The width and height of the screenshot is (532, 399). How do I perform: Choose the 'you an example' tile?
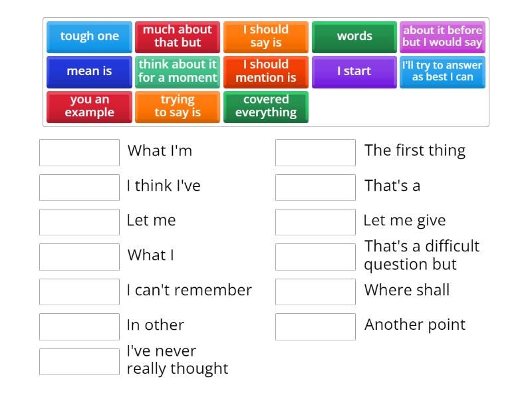(89, 106)
